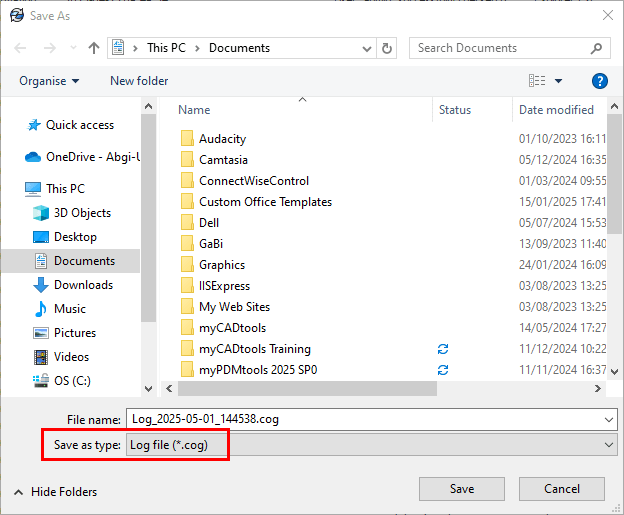
Task: Select the myCADtools folder icon
Action: click(x=187, y=328)
